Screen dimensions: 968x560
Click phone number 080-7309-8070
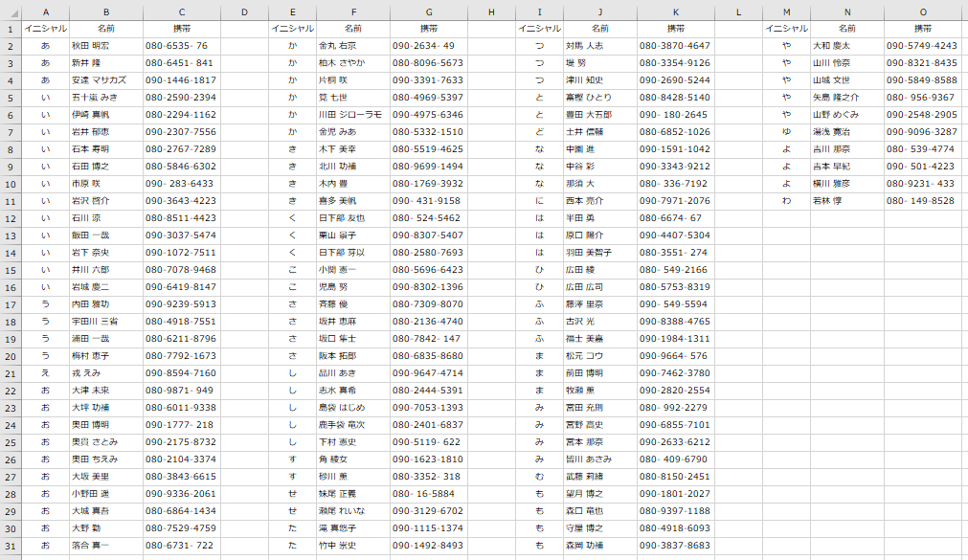[x=429, y=304]
